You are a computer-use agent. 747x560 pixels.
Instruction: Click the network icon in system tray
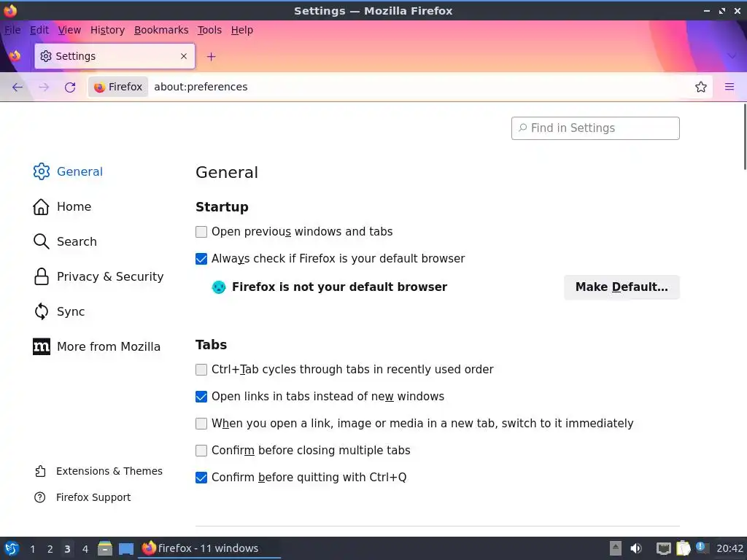tap(663, 548)
